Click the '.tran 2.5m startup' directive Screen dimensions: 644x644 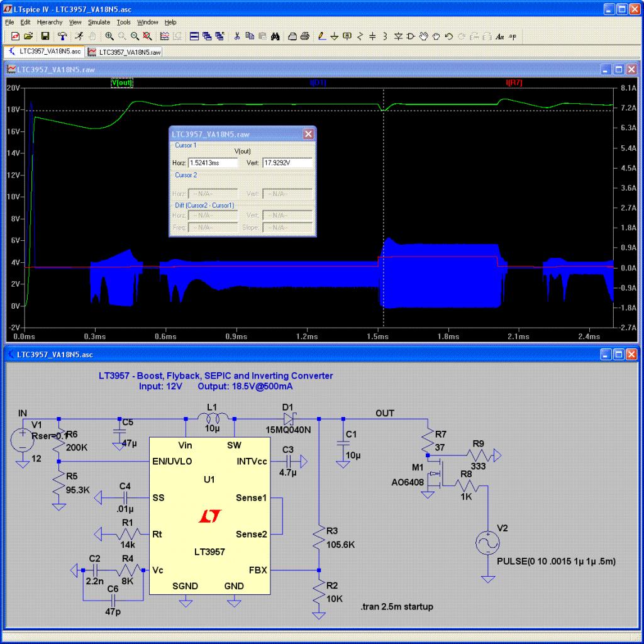[397, 607]
